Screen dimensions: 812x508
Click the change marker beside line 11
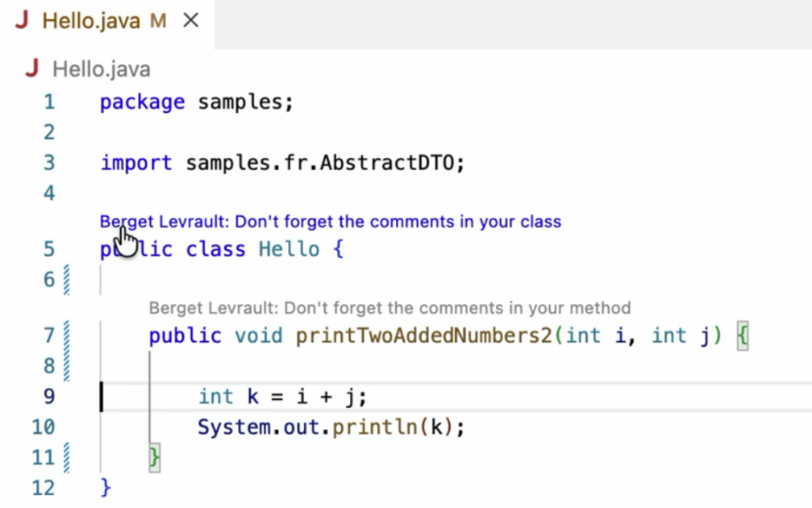pyautogui.click(x=67, y=457)
